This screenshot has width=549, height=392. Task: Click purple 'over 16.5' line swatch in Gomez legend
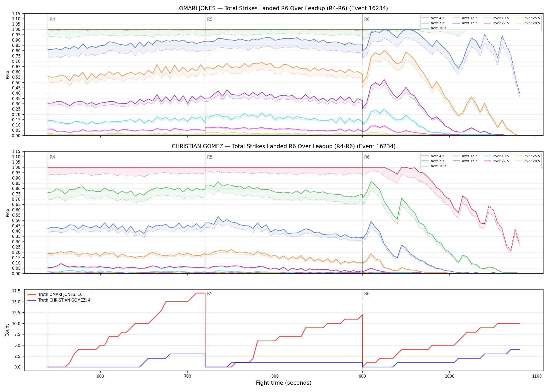[456, 161]
